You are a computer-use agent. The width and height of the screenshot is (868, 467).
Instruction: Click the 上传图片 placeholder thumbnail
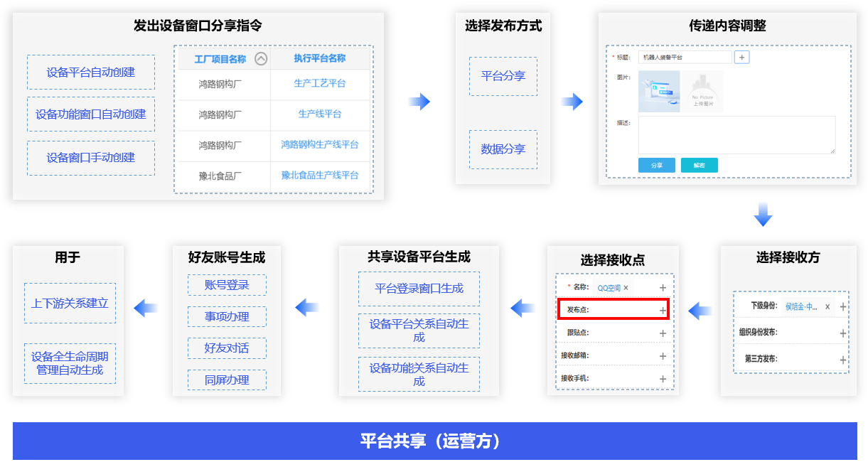click(x=702, y=91)
